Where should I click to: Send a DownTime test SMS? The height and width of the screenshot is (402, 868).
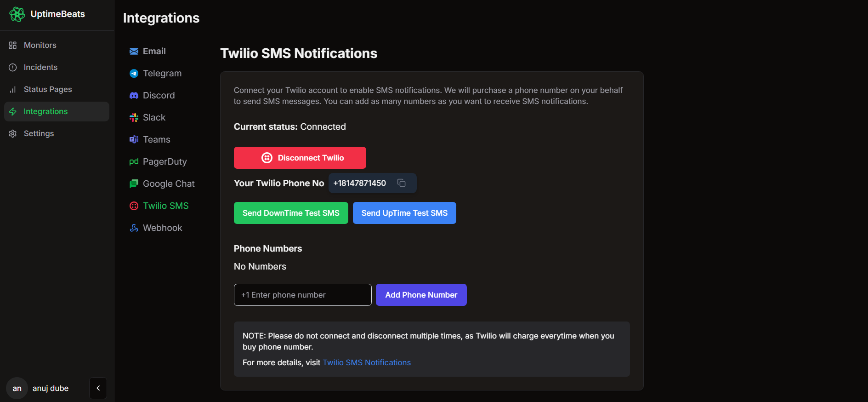(x=290, y=213)
